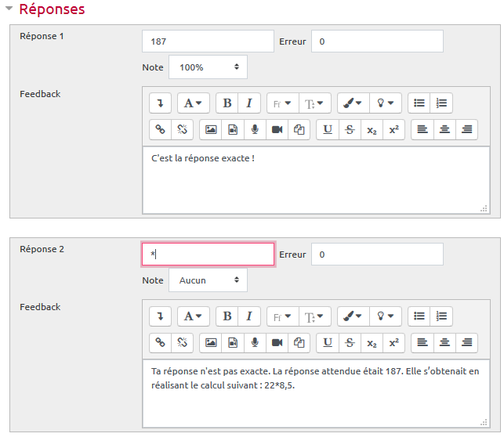This screenshot has height=437, width=504.
Task: Open the font style menu in Réponse 1 editor
Action: pos(194,103)
